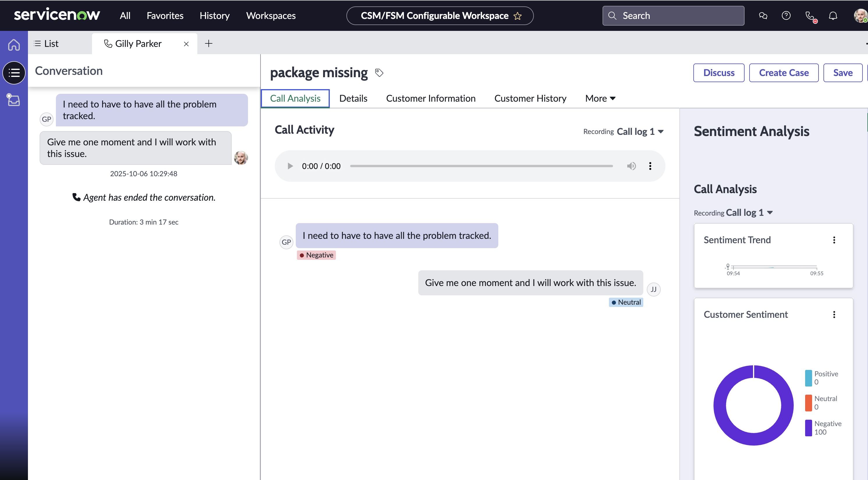Image resolution: width=868 pixels, height=480 pixels.
Task: Click the tag icon next to package missing
Action: pos(379,73)
